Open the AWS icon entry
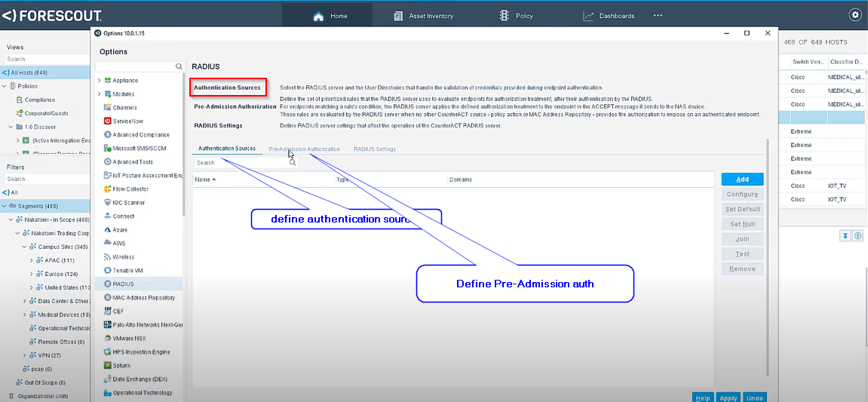This screenshot has width=868, height=402. point(107,243)
